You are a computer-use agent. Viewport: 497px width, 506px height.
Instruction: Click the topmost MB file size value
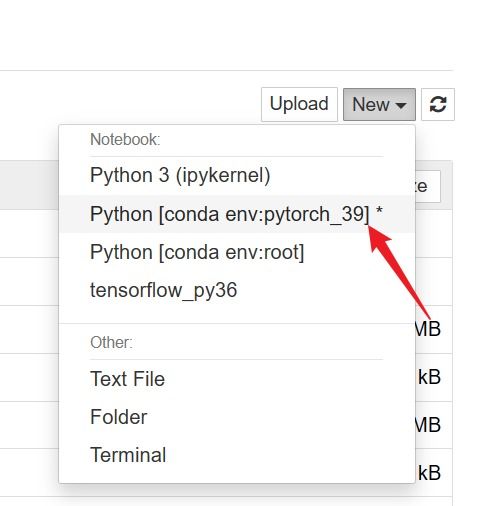[x=428, y=329]
